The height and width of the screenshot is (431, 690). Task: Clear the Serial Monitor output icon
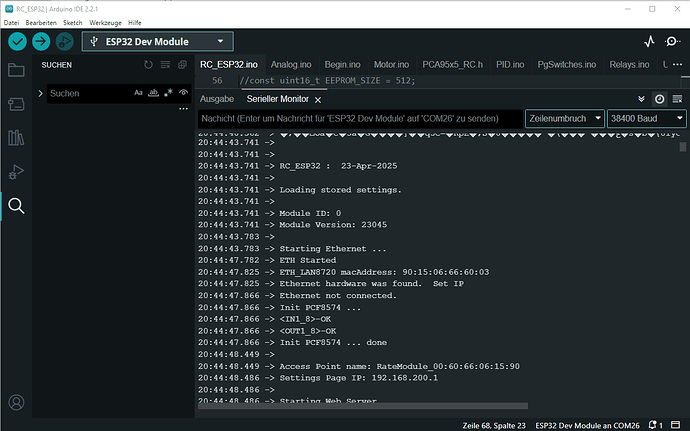pos(678,99)
